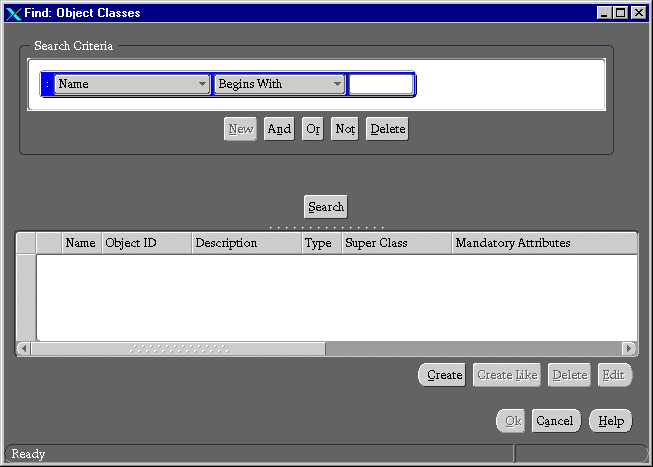The width and height of the screenshot is (653, 467).
Task: Expand the Begins With operator dropdown
Action: (x=279, y=84)
